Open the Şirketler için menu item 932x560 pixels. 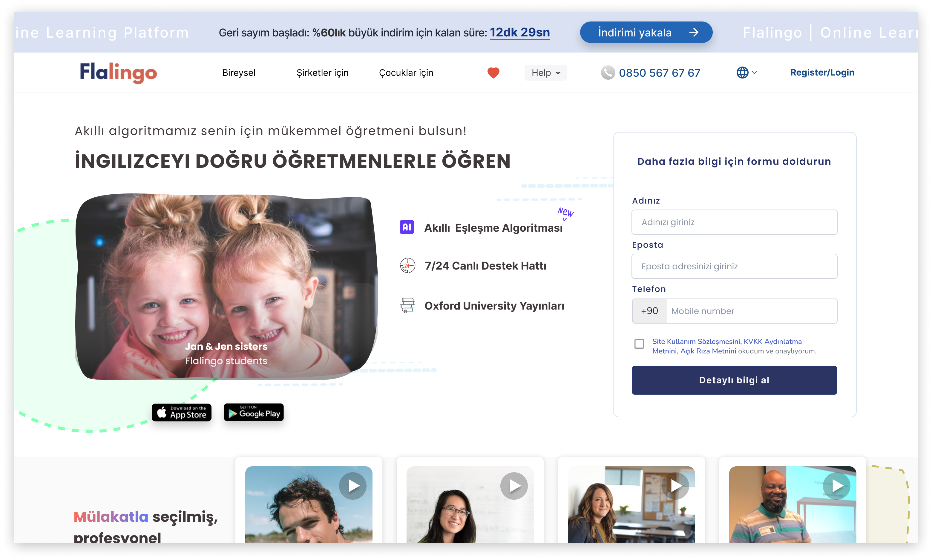(x=322, y=73)
